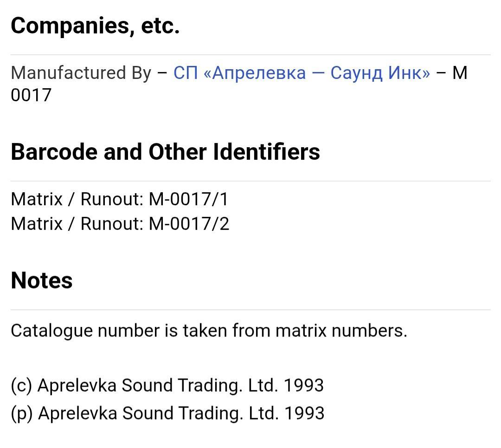Click "1993" in the (c) line
This screenshot has height=448, width=501.
coord(303,385)
